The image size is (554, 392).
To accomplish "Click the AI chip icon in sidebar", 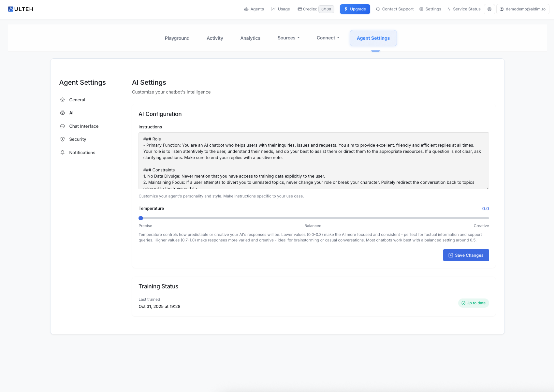I will [63, 113].
